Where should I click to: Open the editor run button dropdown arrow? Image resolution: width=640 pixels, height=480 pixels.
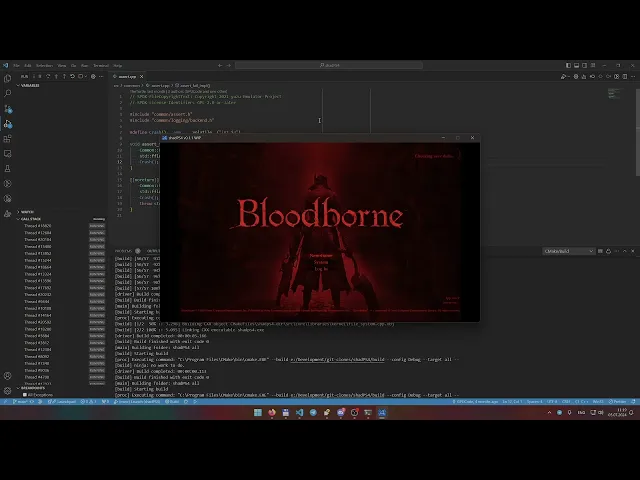569,76
